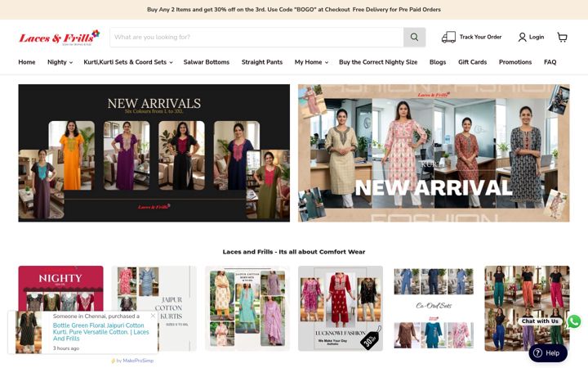Click the Help question mark button
This screenshot has width=588, height=368.
pos(548,353)
